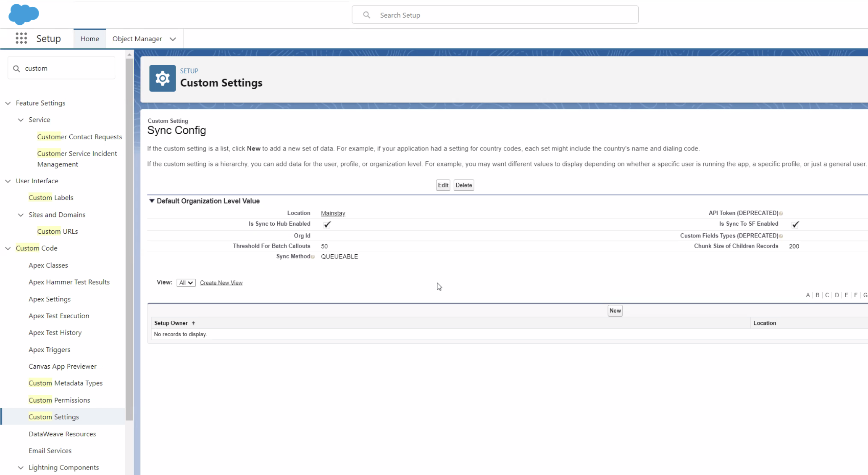Screen dimensions: 868x475
Task: Filter records by letter B
Action: (817, 295)
